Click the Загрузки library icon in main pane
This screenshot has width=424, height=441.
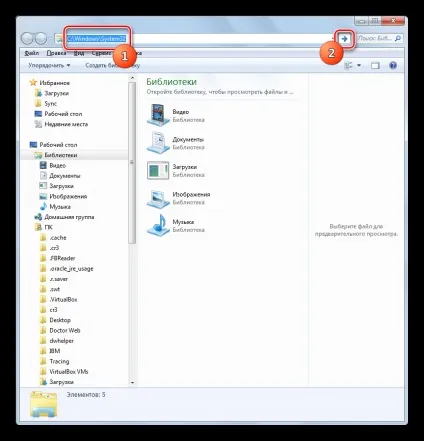point(158,170)
